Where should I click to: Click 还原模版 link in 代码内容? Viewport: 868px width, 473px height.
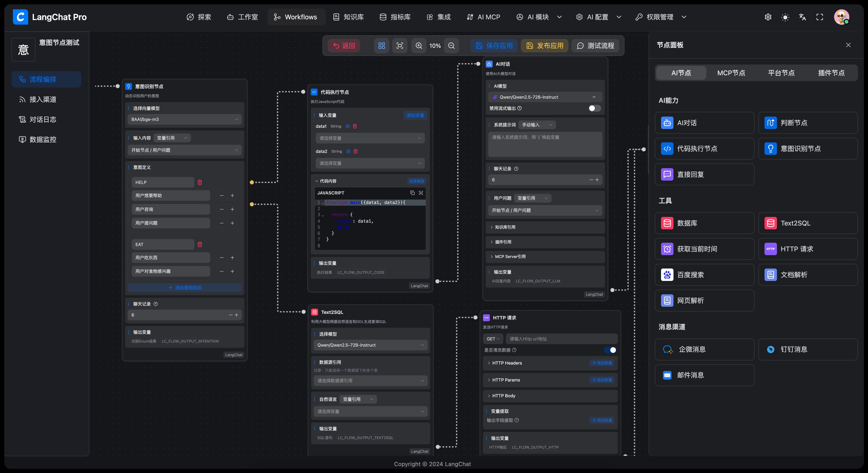click(x=417, y=181)
